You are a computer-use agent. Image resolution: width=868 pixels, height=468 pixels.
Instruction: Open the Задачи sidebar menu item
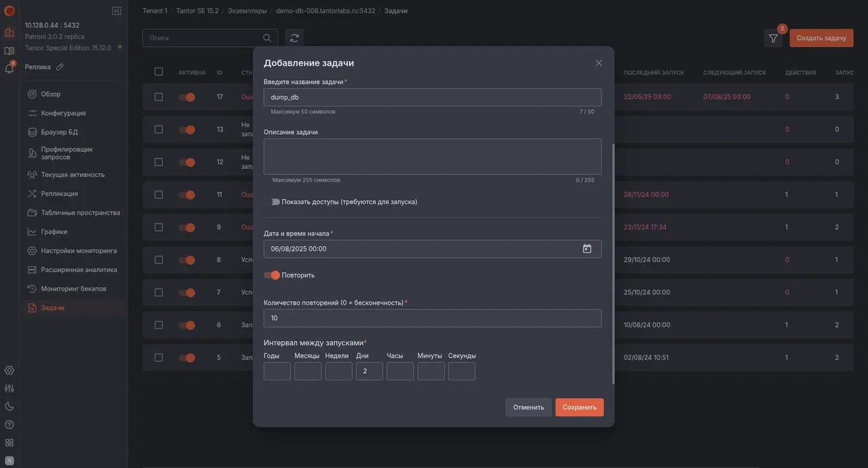52,306
